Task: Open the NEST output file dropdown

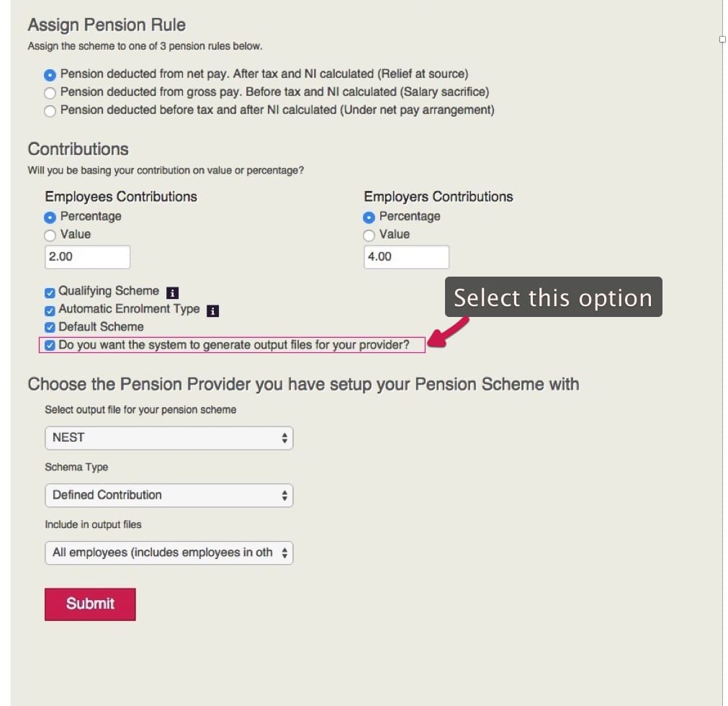Action: click(x=169, y=438)
